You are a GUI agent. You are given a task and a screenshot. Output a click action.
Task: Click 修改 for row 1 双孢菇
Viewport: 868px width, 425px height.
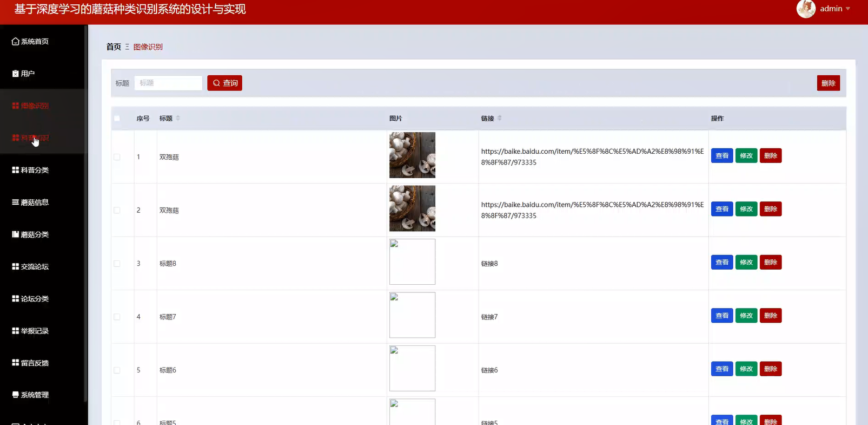[746, 155]
